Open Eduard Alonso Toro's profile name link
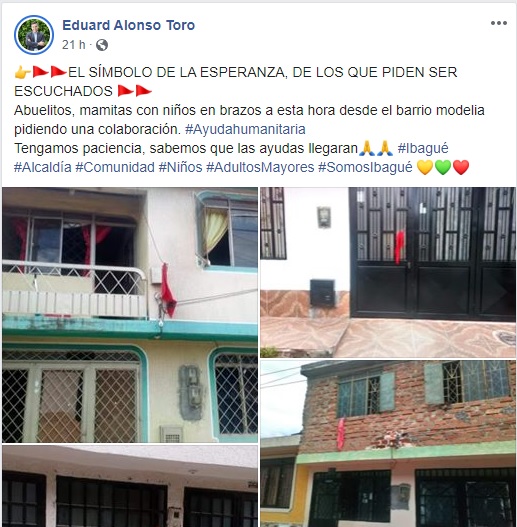The height and width of the screenshot is (527, 517). (x=128, y=25)
